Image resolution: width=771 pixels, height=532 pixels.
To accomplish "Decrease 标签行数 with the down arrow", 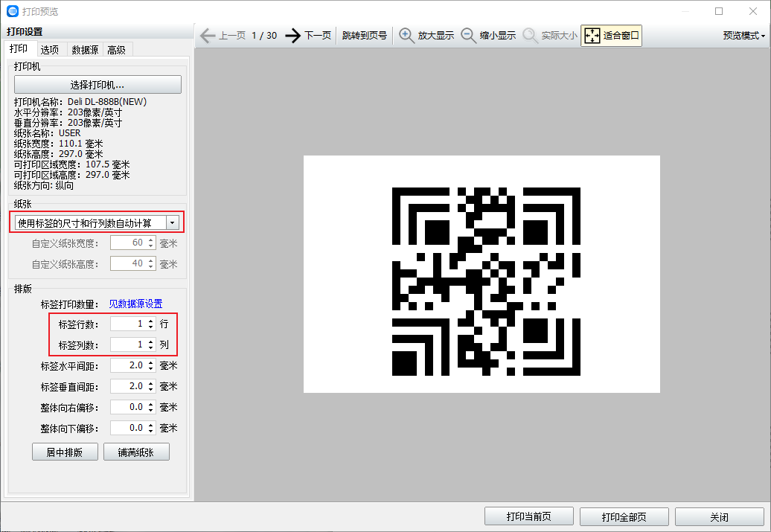I will pos(151,327).
